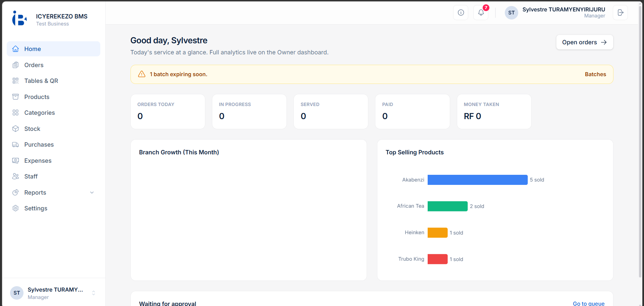This screenshot has height=306, width=644.
Task: Click the Home house icon in sidebar
Action: [x=15, y=49]
